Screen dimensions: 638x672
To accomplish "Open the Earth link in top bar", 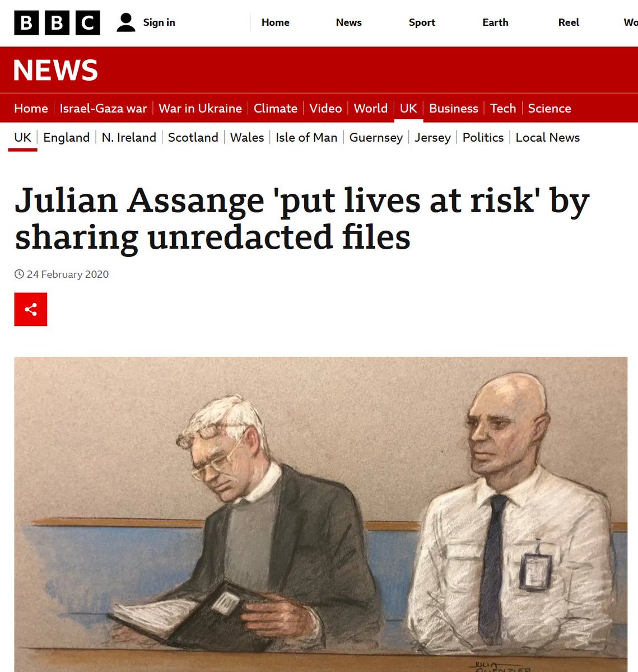I will (495, 22).
